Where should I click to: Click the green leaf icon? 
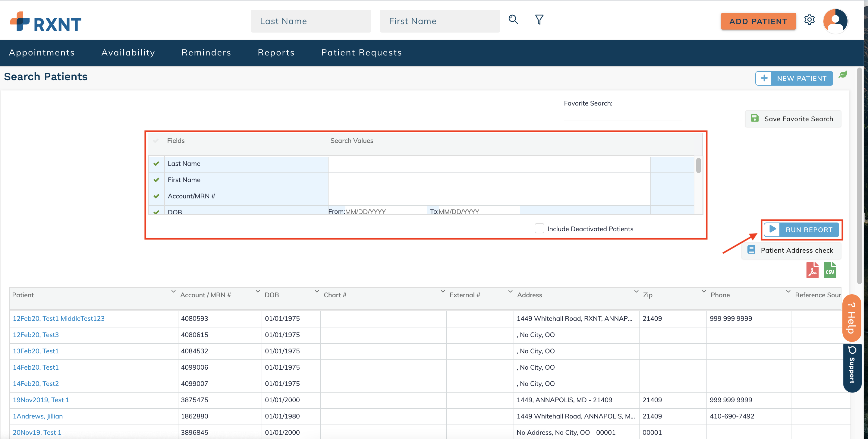(843, 74)
